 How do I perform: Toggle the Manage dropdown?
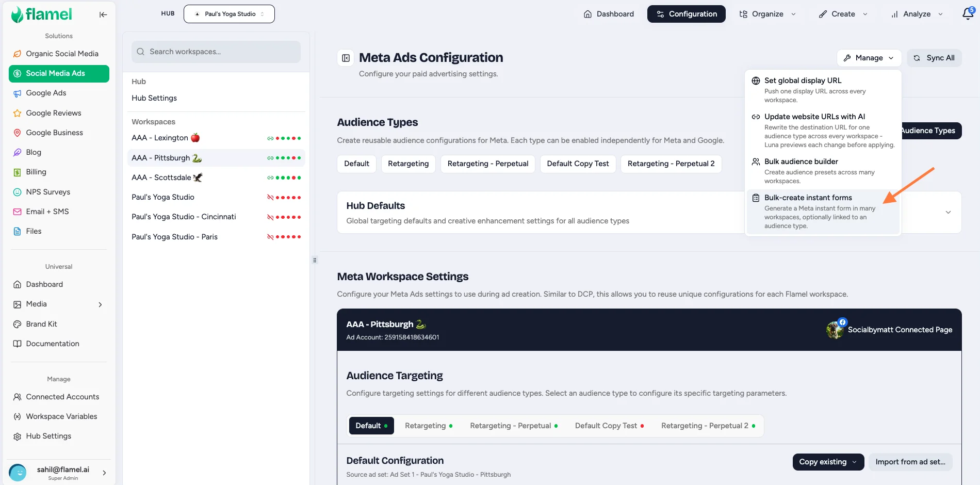[x=869, y=58]
